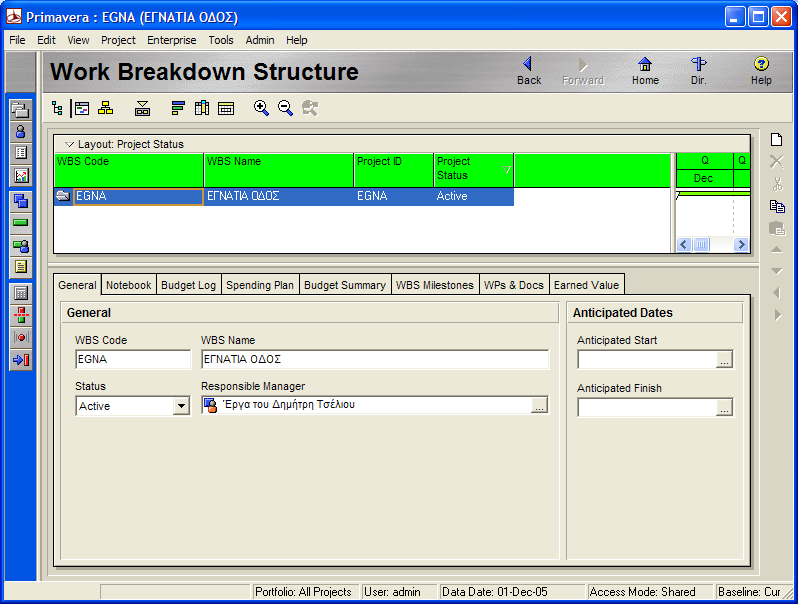
Task: Switch to the Budget Log tab
Action: [x=189, y=285]
